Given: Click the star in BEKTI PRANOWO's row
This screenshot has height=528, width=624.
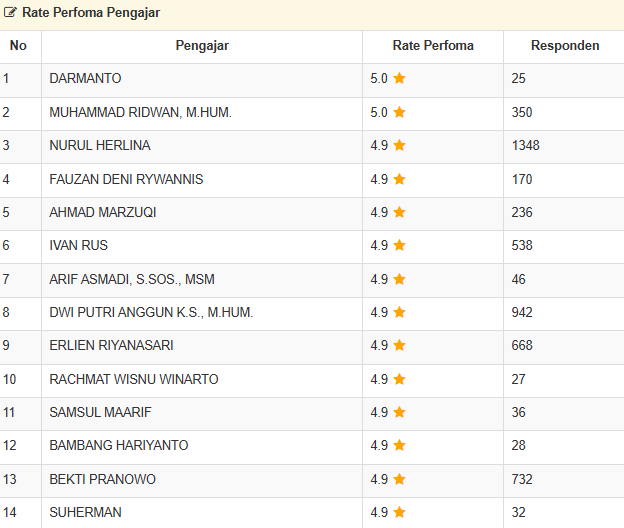Looking at the screenshot, I should (x=399, y=480).
